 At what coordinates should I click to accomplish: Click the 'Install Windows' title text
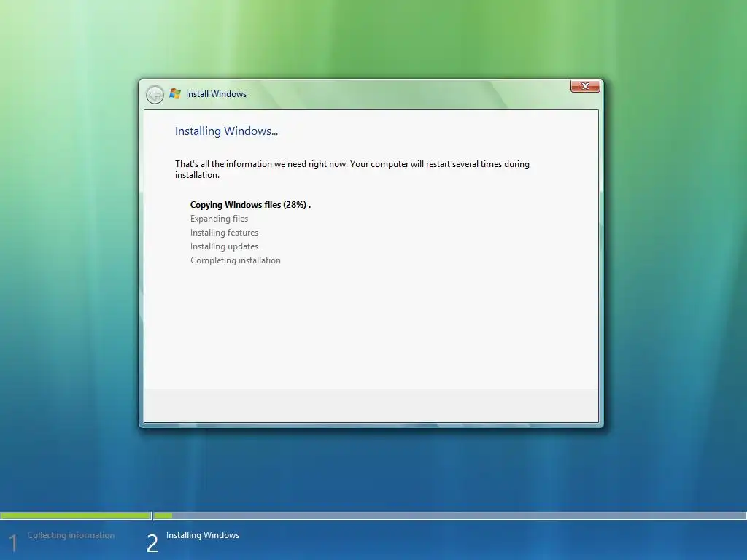pos(216,94)
